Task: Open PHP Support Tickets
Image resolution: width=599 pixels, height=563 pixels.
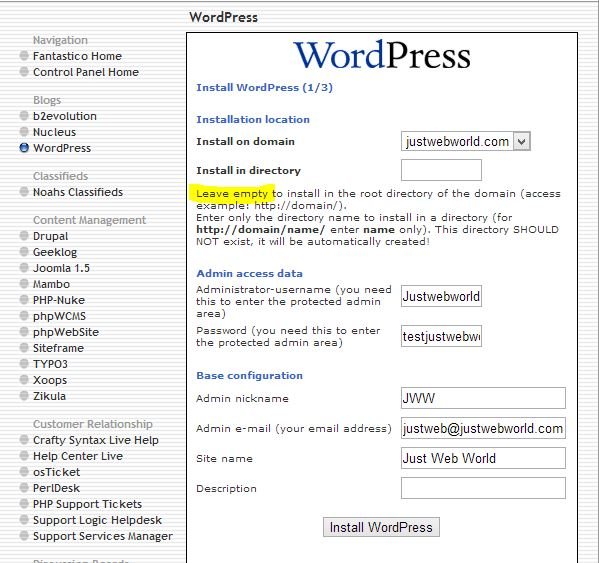Action: 87,504
